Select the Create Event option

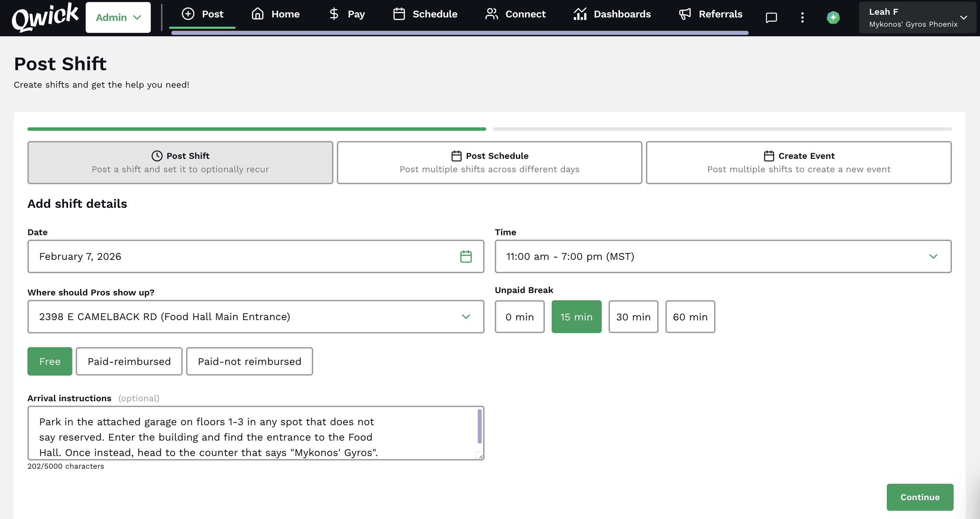(x=798, y=162)
